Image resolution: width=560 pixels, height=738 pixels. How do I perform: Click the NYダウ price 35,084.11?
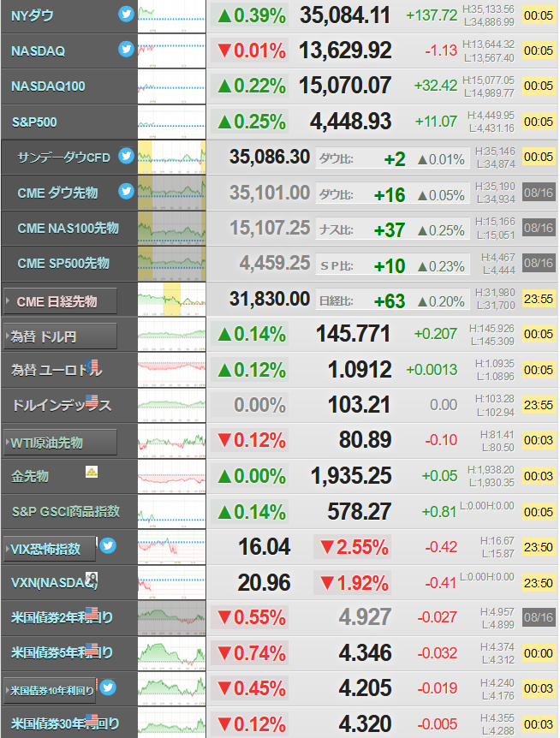tap(345, 15)
